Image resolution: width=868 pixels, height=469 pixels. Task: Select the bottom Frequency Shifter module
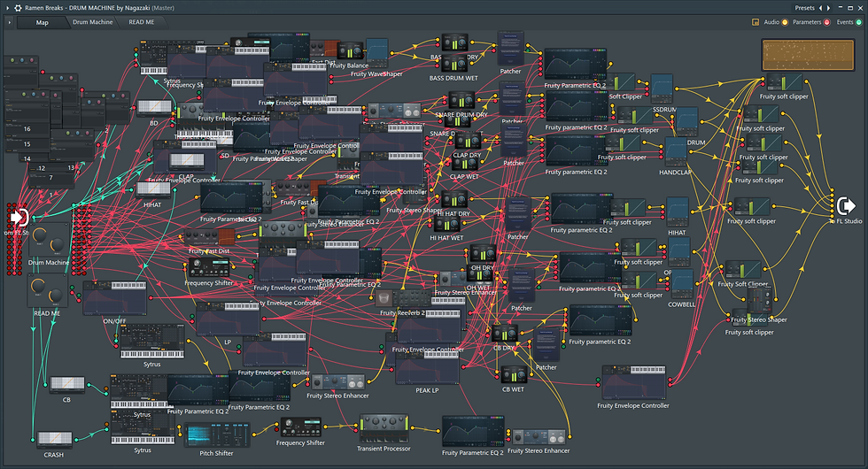click(x=300, y=427)
